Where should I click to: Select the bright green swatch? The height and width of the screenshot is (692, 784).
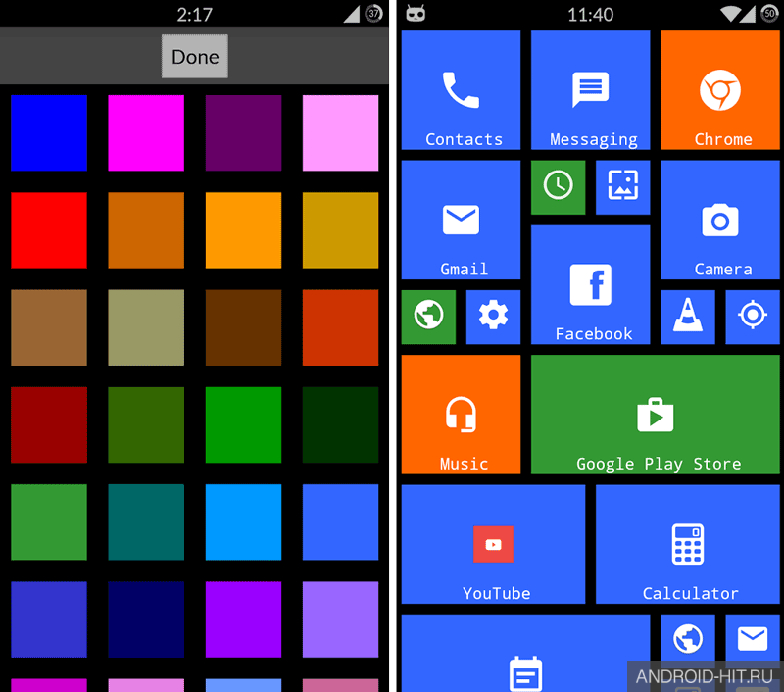pos(243,424)
